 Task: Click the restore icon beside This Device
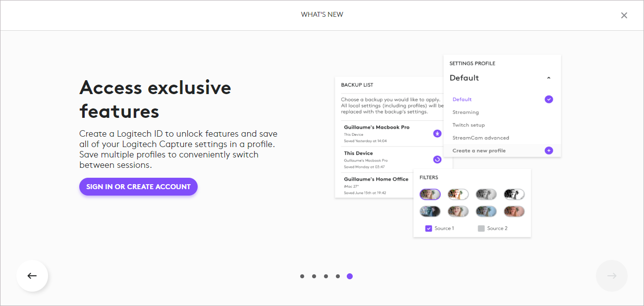pyautogui.click(x=437, y=159)
